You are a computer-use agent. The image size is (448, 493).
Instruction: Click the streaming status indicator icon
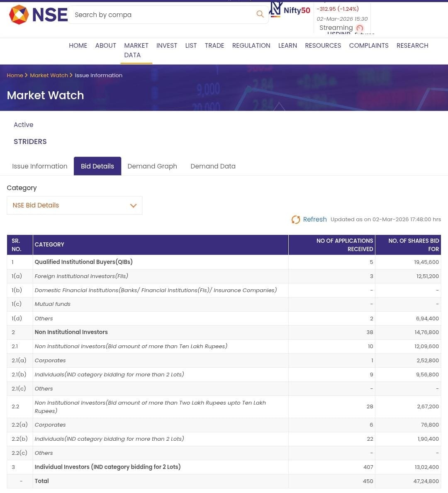point(360,28)
